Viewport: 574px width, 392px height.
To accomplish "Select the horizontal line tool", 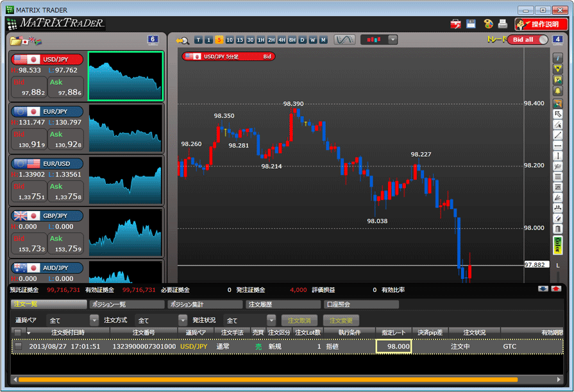I will [557, 146].
